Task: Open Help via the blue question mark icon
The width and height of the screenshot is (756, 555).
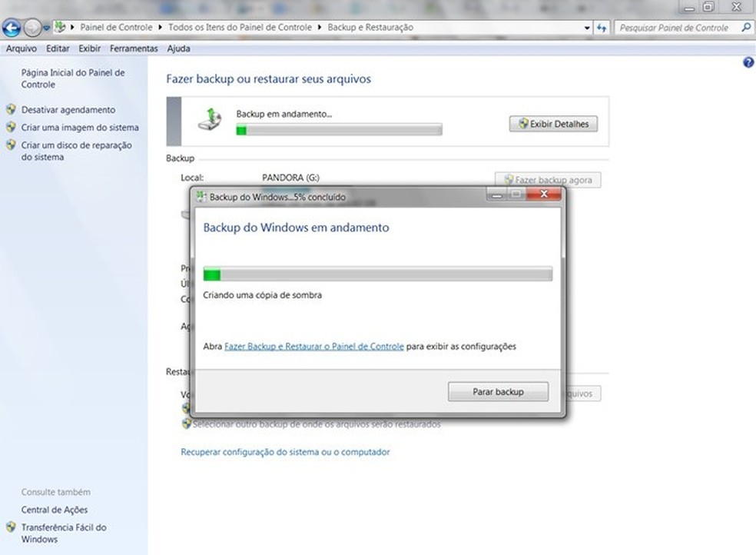Action: click(x=748, y=62)
